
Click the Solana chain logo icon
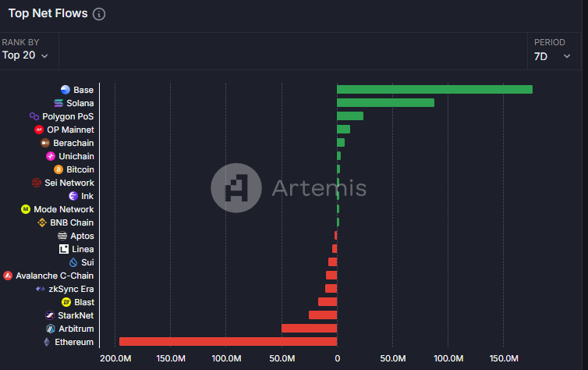[58, 103]
